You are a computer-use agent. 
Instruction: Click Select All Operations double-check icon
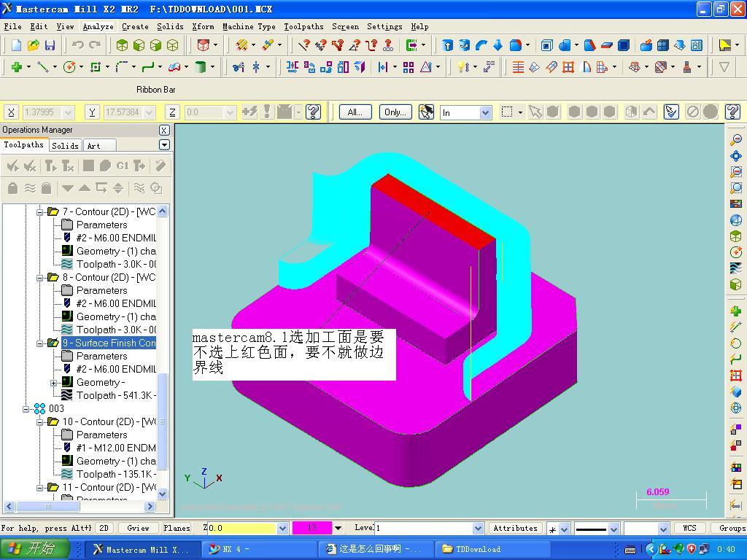pos(13,166)
